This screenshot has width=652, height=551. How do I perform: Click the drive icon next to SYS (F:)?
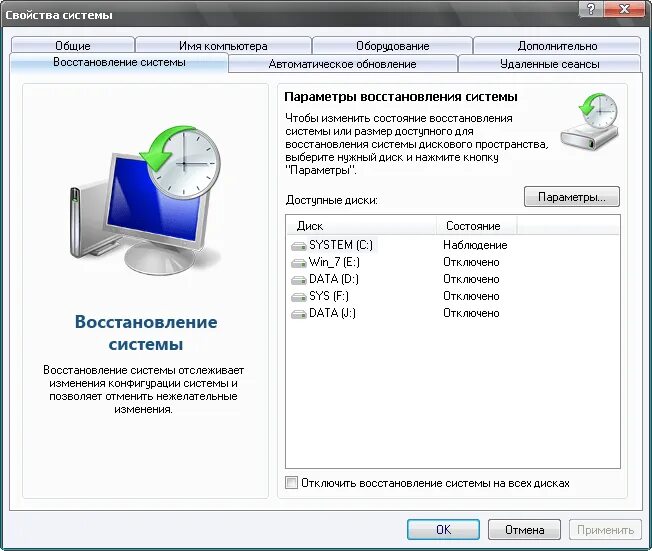pos(299,297)
